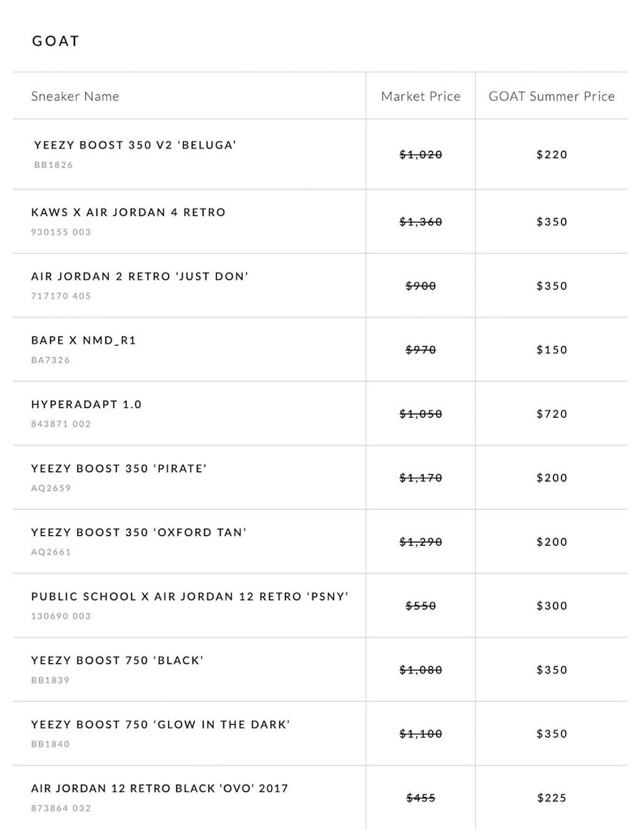Click the Sneaker Name column header
The height and width of the screenshot is (837, 644).
pos(75,96)
